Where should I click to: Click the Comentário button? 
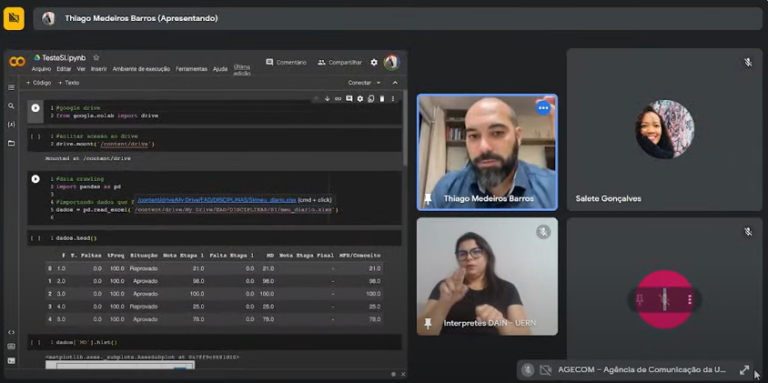286,63
